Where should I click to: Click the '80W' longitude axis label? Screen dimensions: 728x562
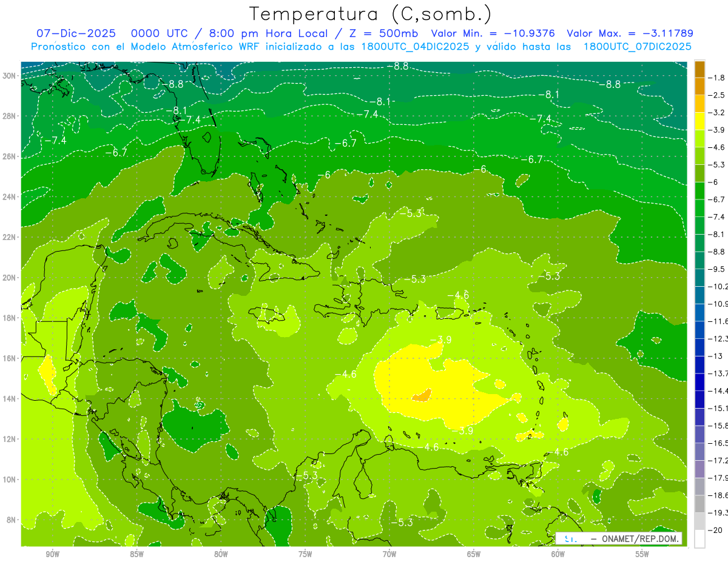point(221,554)
